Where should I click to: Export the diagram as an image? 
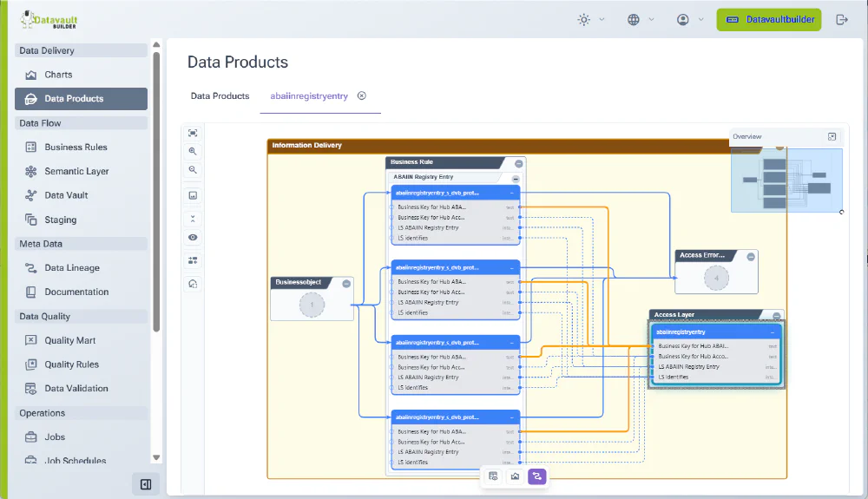[x=193, y=195]
